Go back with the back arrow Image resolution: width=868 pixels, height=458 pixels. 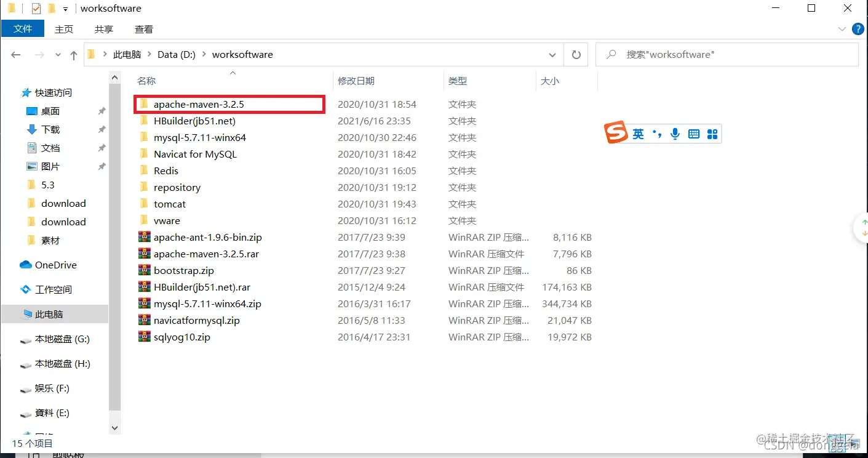click(16, 55)
